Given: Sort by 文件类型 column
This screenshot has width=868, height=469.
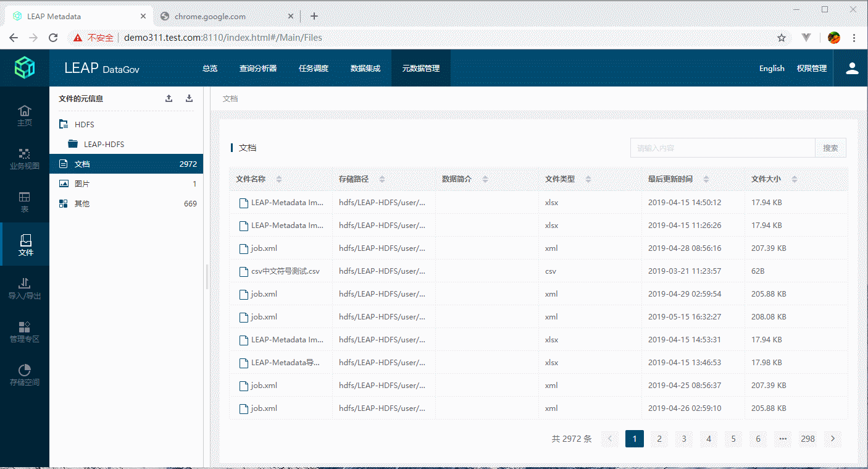Looking at the screenshot, I should click(588, 179).
